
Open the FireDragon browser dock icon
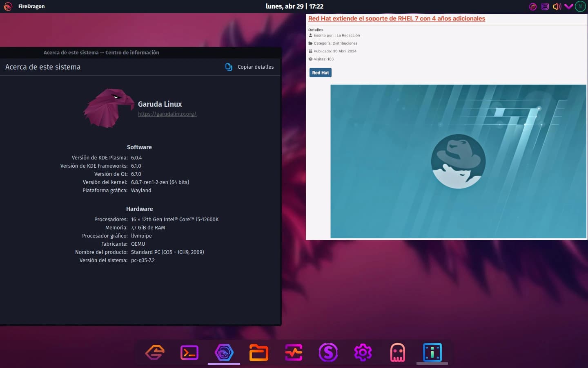pyautogui.click(x=224, y=352)
